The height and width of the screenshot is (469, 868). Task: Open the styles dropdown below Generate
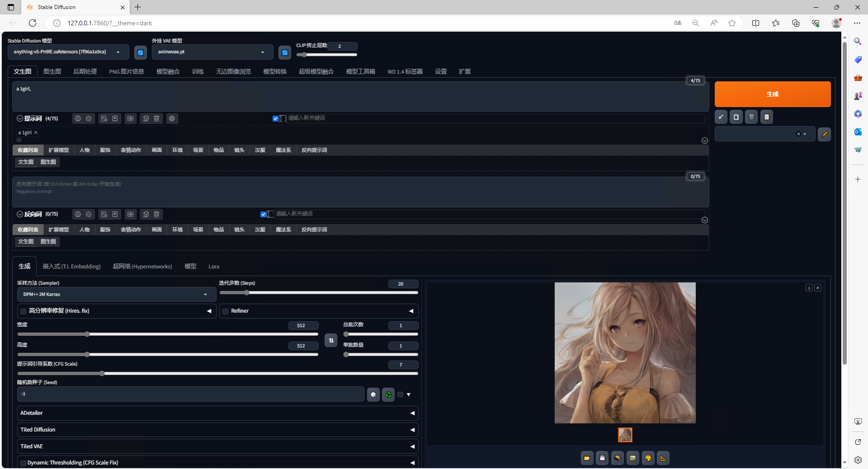coord(765,134)
